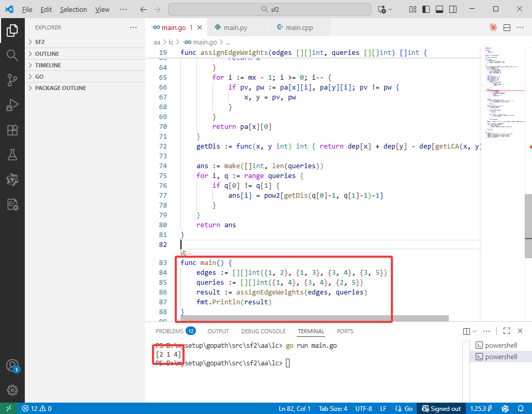Open the Selection menu
This screenshot has height=414, width=532.
(x=73, y=9)
